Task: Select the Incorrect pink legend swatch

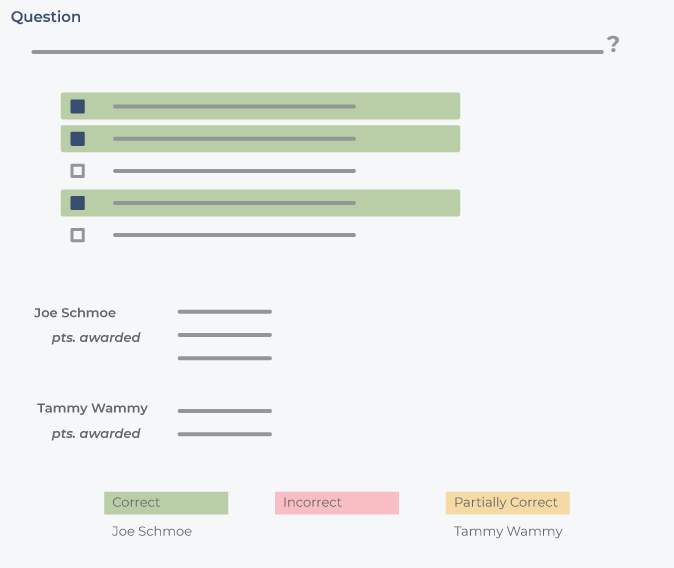Action: (337, 503)
